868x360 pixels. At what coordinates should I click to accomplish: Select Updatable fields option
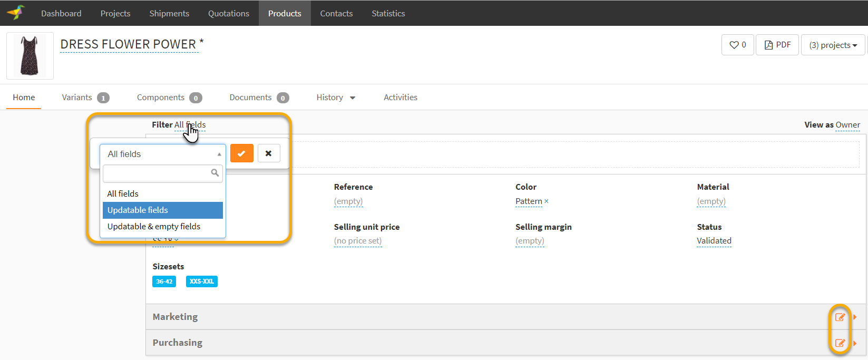tap(162, 210)
